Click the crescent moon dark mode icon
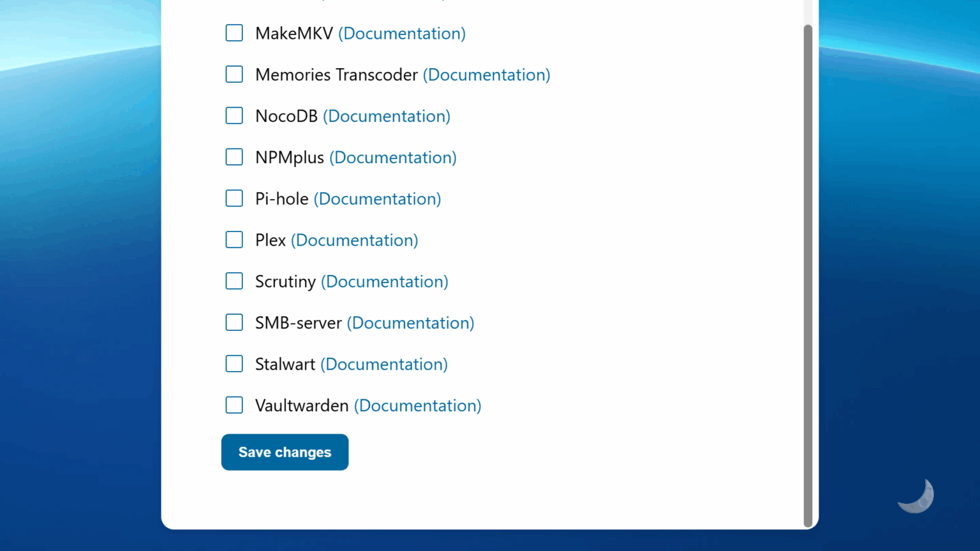The height and width of the screenshot is (551, 980). click(x=916, y=495)
